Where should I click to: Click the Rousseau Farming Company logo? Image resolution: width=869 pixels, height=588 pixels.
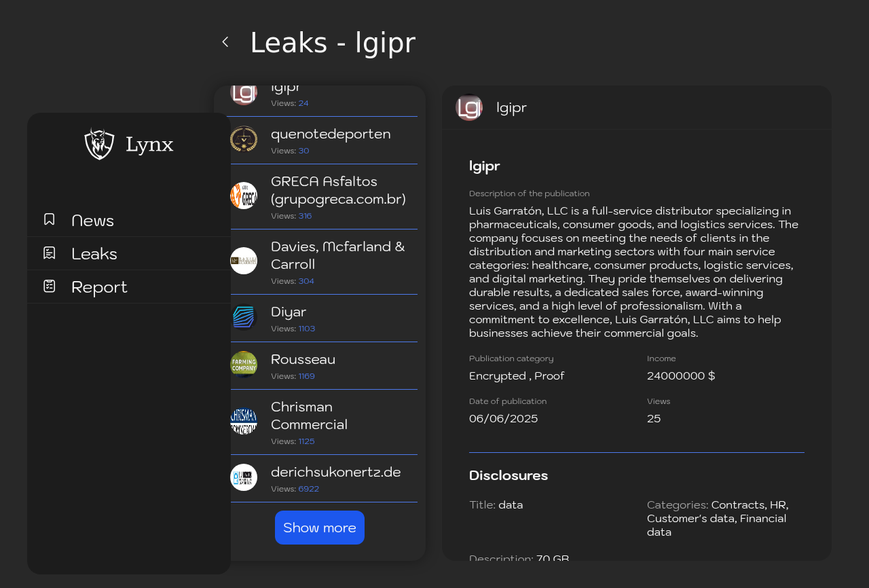(244, 365)
